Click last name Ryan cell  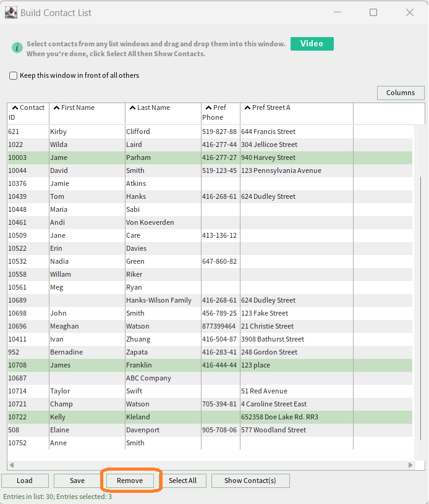click(x=163, y=287)
